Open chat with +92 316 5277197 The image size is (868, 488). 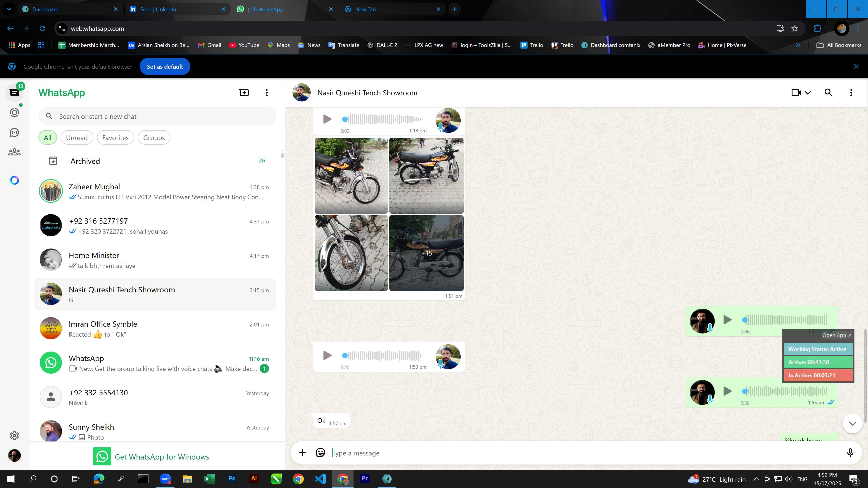tap(155, 226)
